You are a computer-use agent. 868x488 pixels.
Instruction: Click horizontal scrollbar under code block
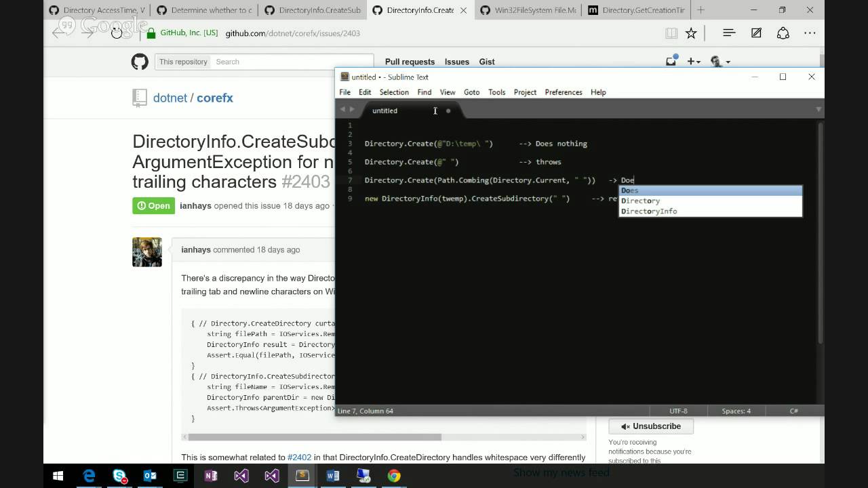click(315, 437)
